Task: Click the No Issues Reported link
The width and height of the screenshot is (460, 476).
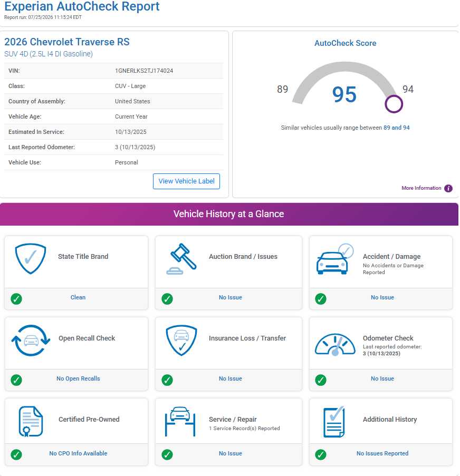Action: 382,453
